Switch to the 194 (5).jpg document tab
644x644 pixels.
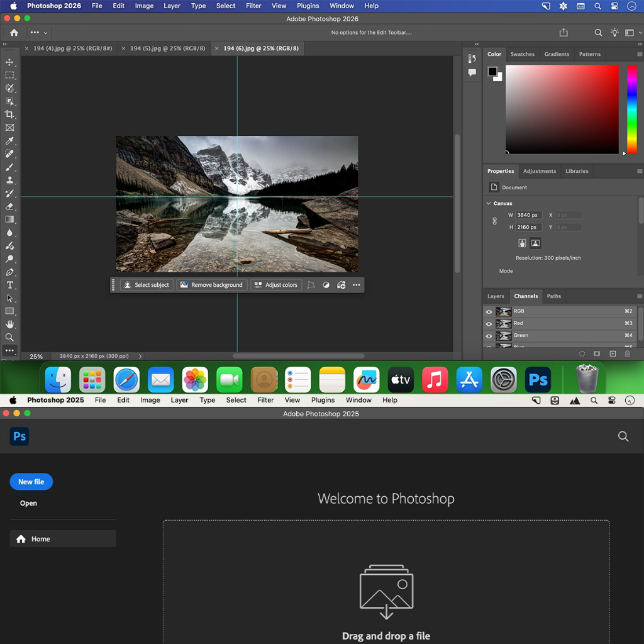coord(167,48)
